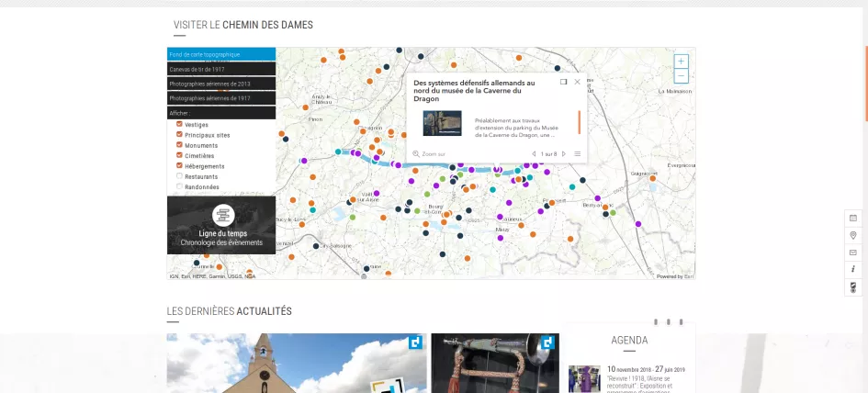Click the '10 novembre 2018 - 27 juin 2019' date
The image size is (868, 393).
(x=646, y=369)
